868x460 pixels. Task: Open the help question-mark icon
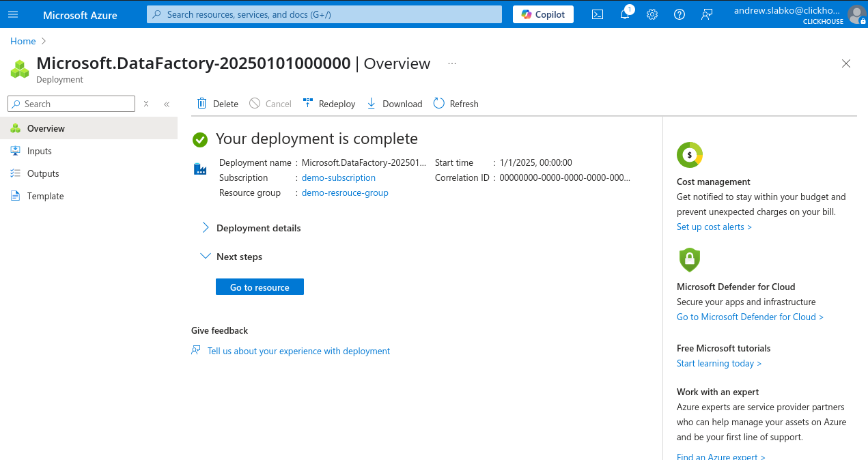pyautogui.click(x=679, y=14)
